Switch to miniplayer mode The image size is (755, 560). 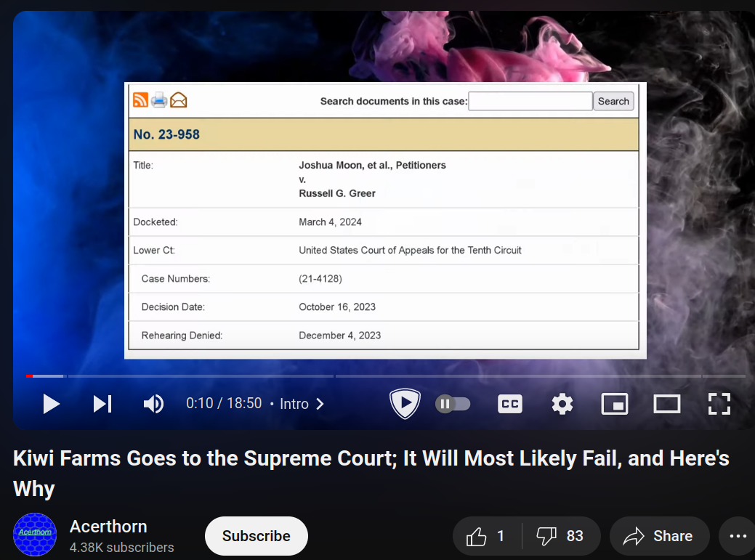point(615,404)
